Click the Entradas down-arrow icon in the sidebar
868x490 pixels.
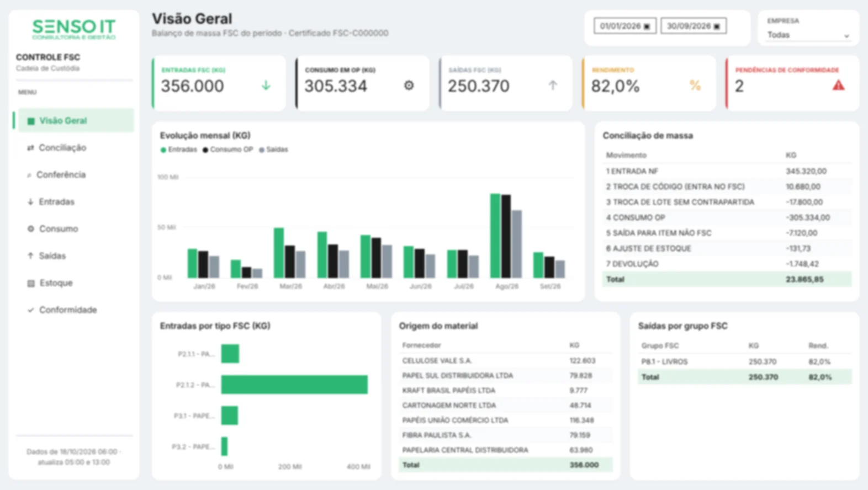[30, 202]
